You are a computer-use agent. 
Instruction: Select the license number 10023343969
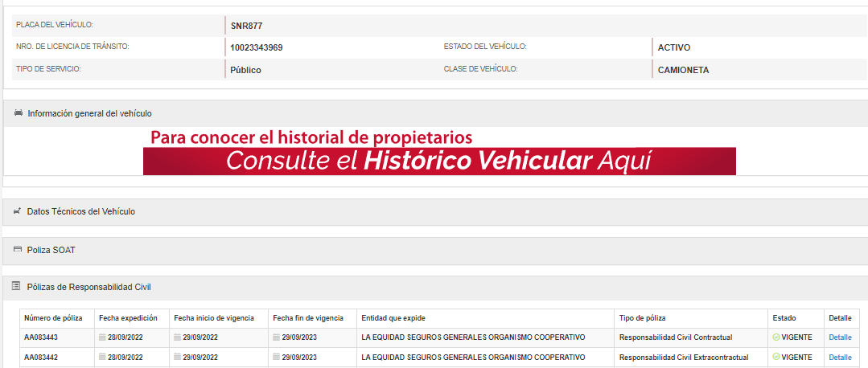pos(256,47)
